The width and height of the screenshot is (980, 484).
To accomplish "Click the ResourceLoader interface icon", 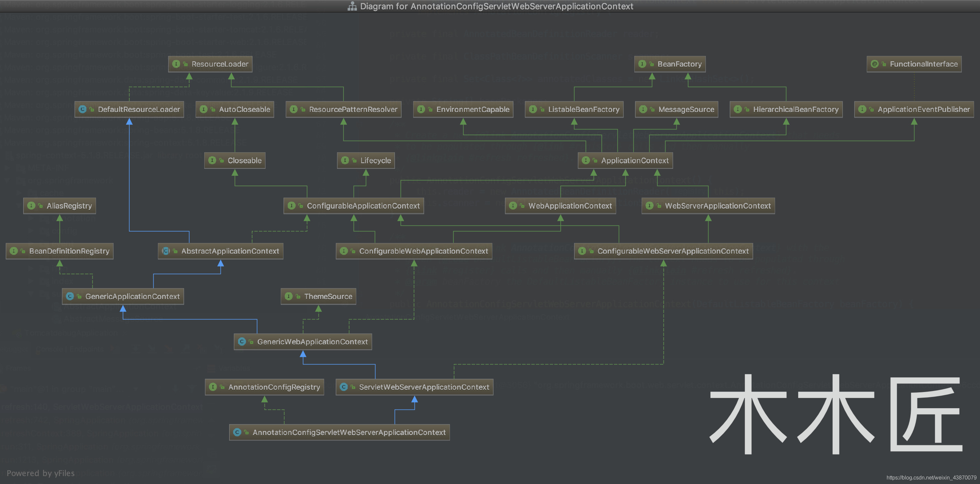I will coord(178,63).
